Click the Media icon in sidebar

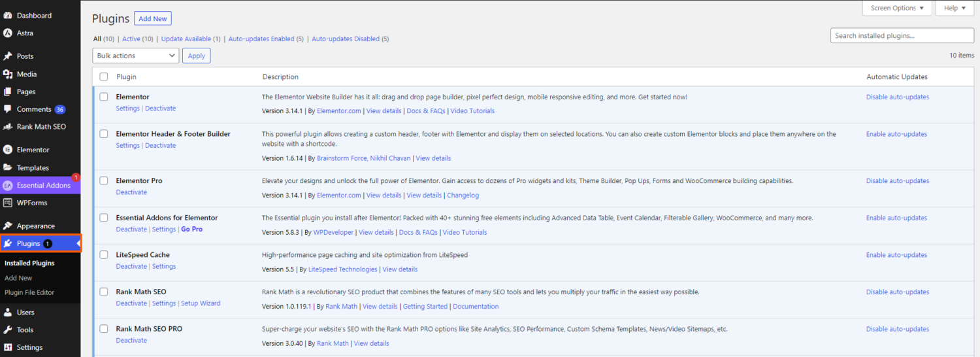point(8,74)
